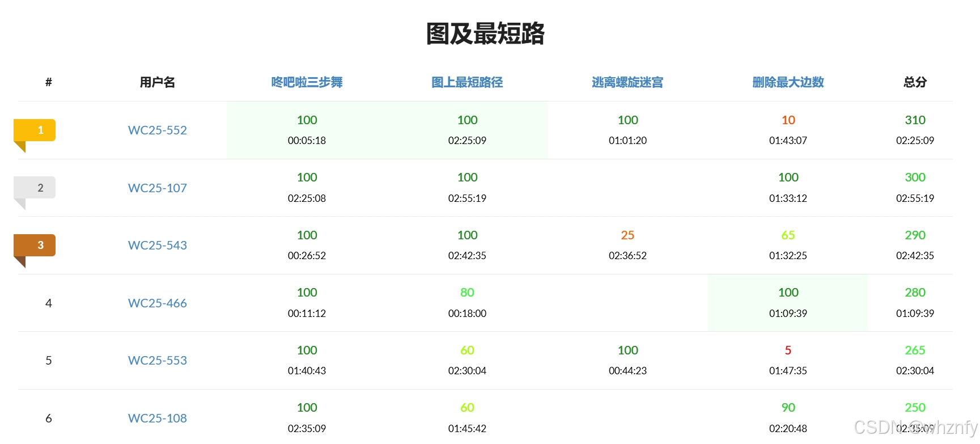Open user profile WC25-108

point(158,418)
